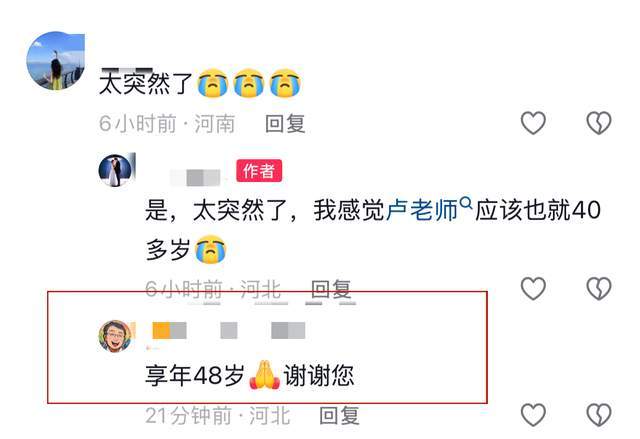
Task: Open the author's blurred username
Action: point(195,177)
